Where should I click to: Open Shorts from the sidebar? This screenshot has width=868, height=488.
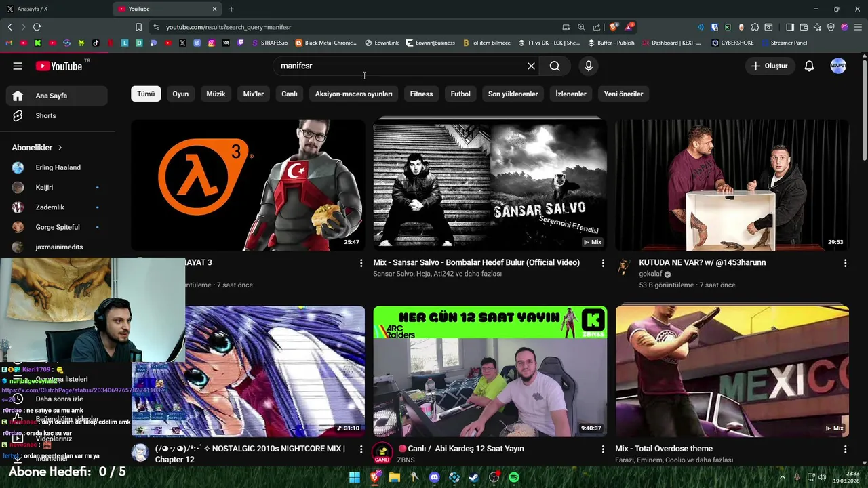tap(57, 115)
